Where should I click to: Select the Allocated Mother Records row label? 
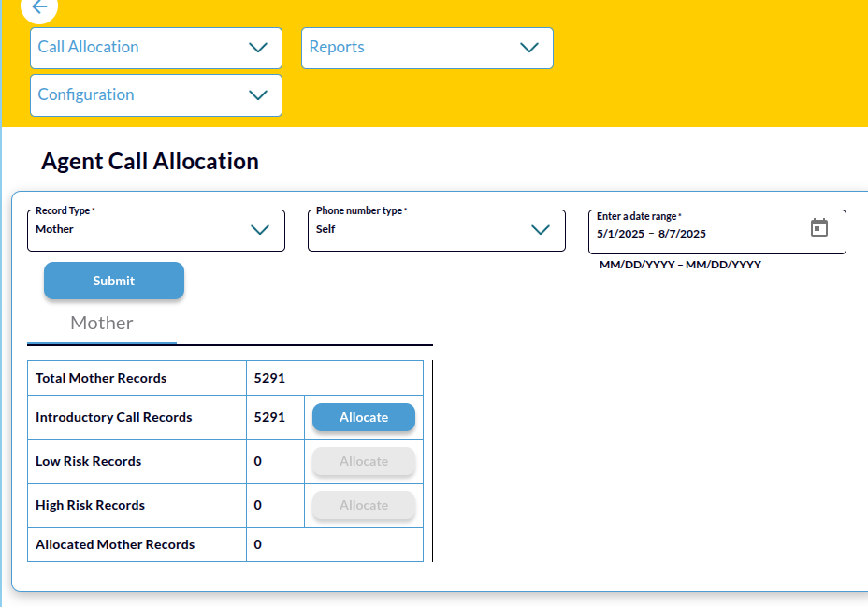[x=115, y=544]
